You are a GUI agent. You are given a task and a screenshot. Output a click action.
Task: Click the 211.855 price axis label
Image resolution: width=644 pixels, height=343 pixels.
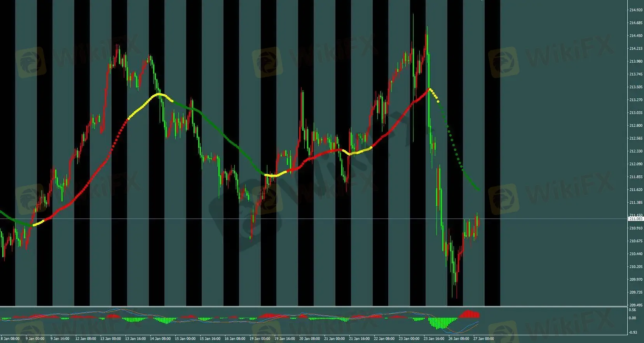tap(636, 177)
